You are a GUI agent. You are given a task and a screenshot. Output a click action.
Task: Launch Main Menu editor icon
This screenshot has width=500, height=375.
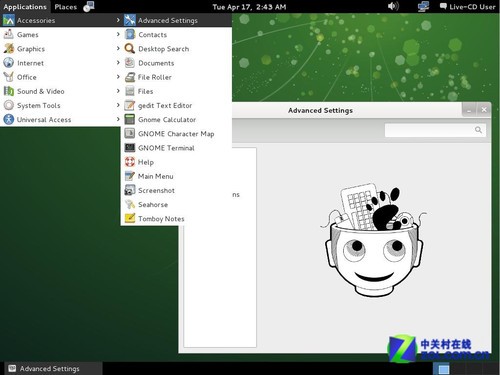point(130,176)
